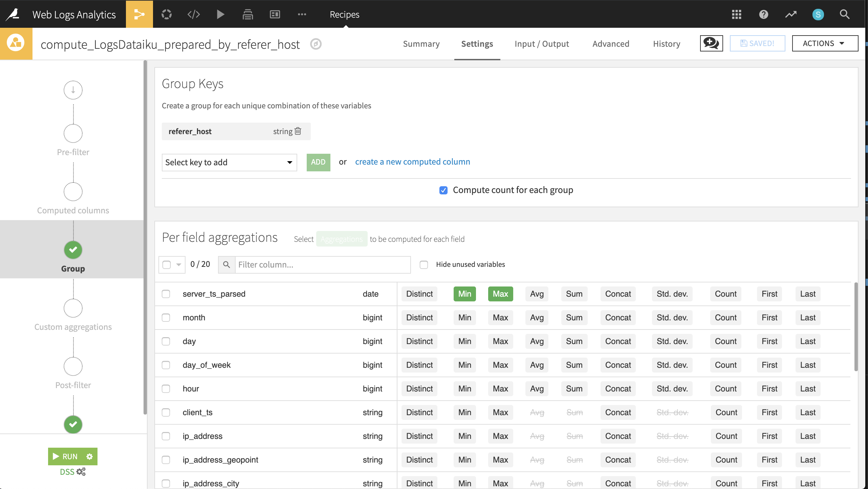This screenshot has width=868, height=489.
Task: Open the code notebooks icon
Action: pos(194,14)
